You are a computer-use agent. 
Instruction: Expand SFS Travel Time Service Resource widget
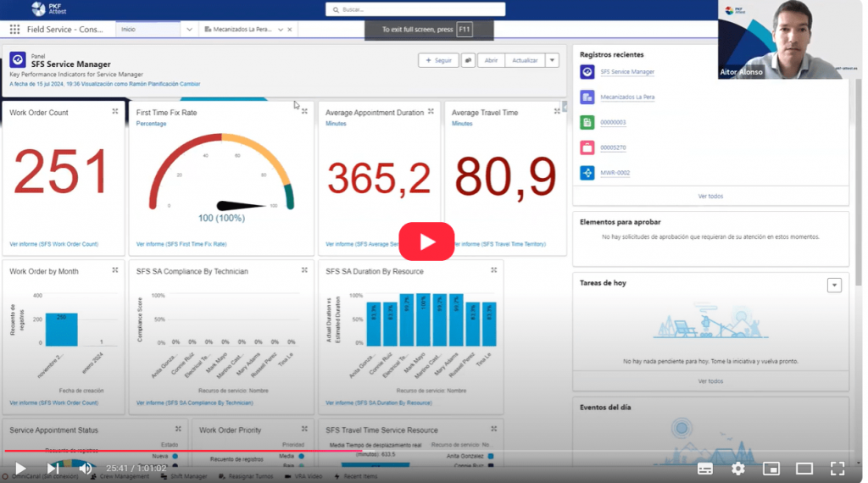point(494,429)
